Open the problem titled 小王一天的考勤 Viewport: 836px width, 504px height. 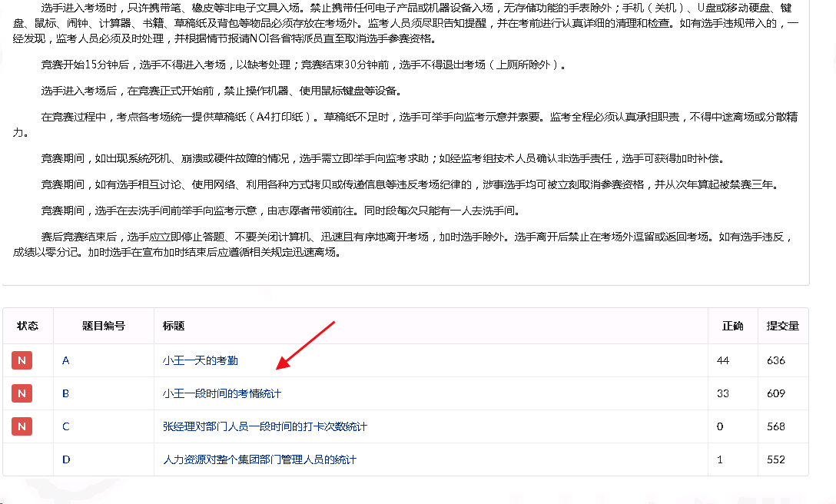click(200, 360)
